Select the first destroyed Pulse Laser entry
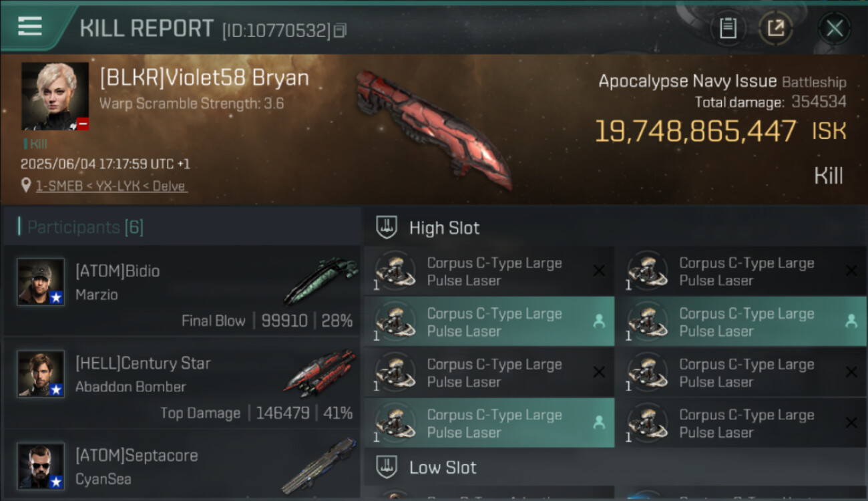868x501 pixels. 489,271
